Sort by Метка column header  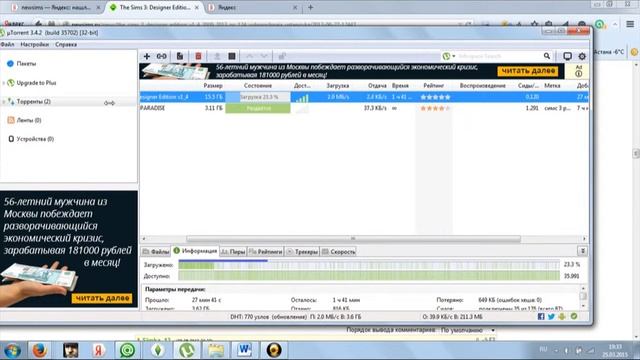(x=552, y=86)
